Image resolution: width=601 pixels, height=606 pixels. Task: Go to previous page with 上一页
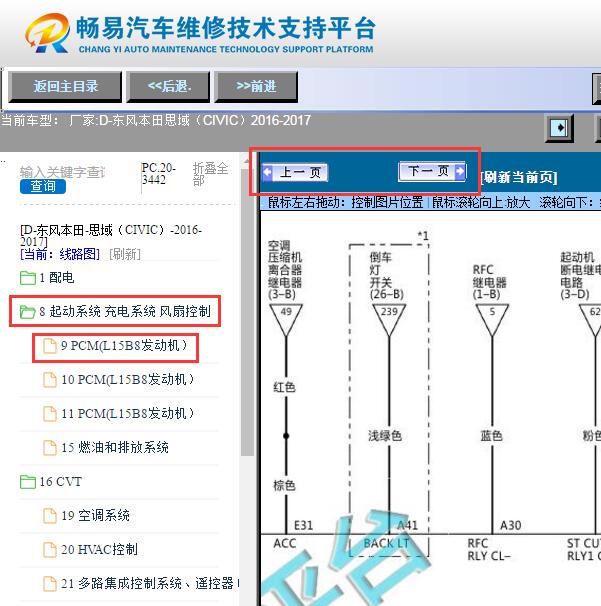tap(295, 172)
